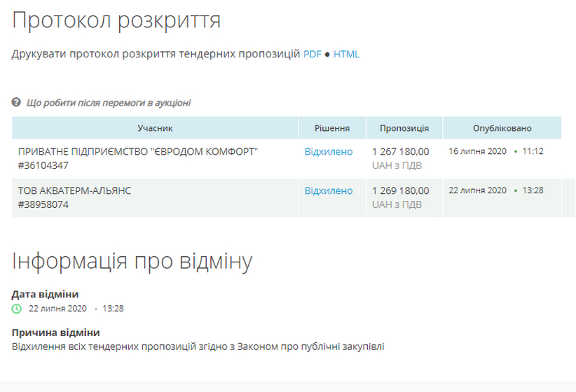Open Відхилено decision for ЄВРОДОМ КОМФОРТ
The image size is (576, 392).
click(x=329, y=151)
